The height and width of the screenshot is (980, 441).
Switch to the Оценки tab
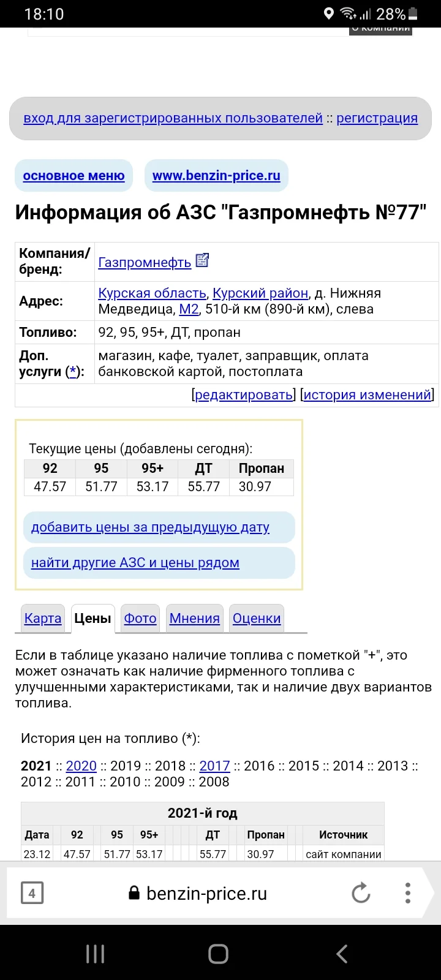click(x=257, y=618)
